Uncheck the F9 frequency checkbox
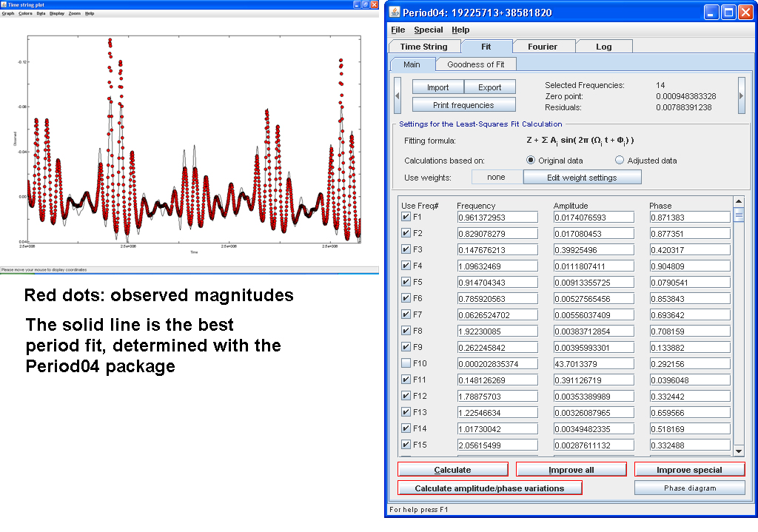Screen dimensions: 758x532 click(406, 347)
